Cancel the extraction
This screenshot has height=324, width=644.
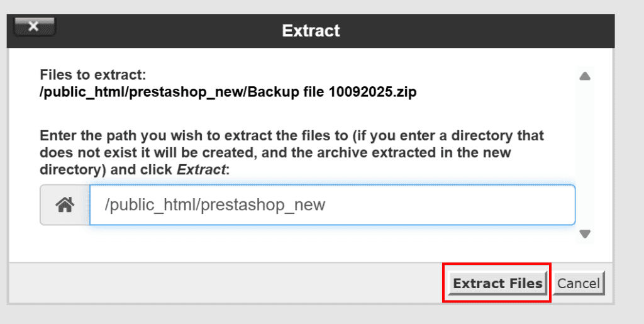tap(579, 283)
